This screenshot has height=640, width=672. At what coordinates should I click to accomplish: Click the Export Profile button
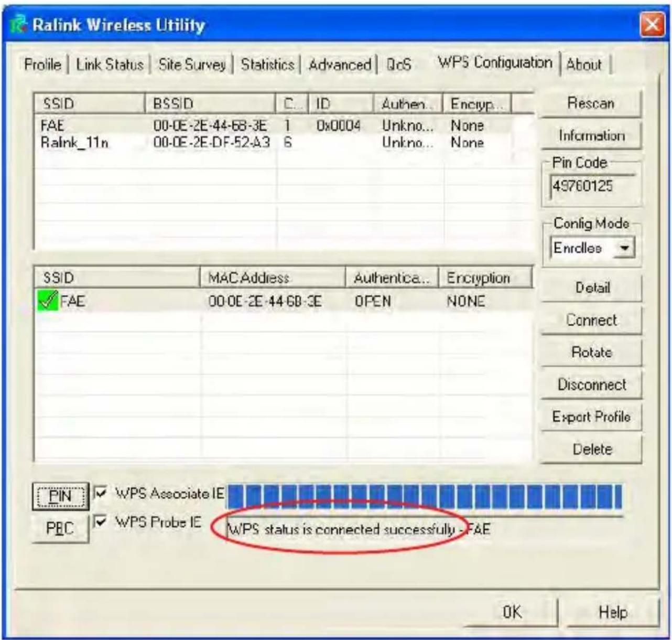(x=592, y=417)
